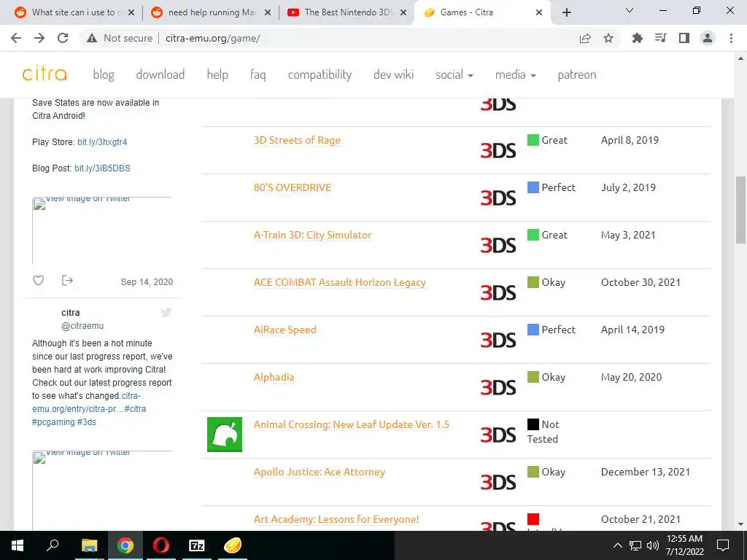
Task: Open the faq nav item
Action: (258, 75)
